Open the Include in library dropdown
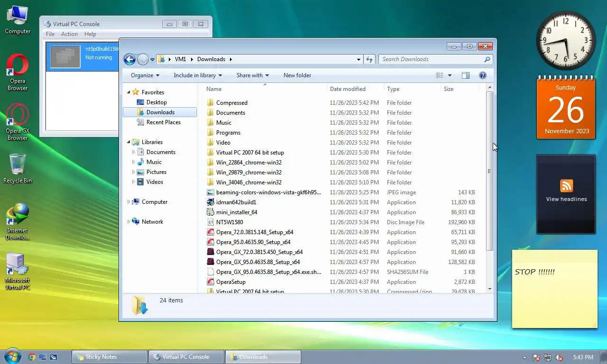607x364 pixels. pos(198,75)
